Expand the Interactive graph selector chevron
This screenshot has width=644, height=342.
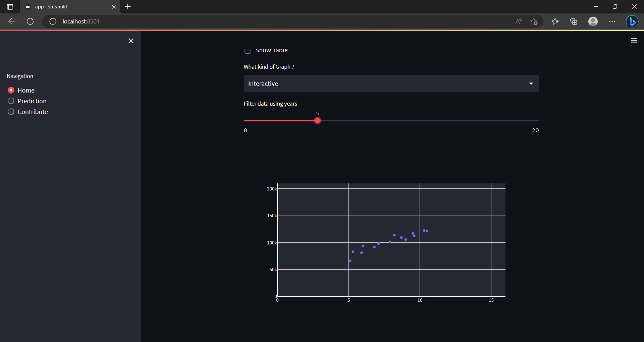click(531, 83)
